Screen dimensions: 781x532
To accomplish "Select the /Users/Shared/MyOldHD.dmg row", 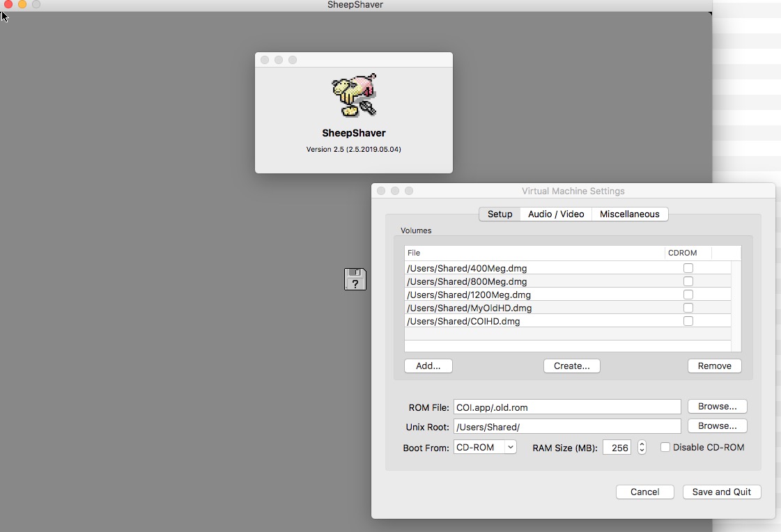I will click(568, 308).
